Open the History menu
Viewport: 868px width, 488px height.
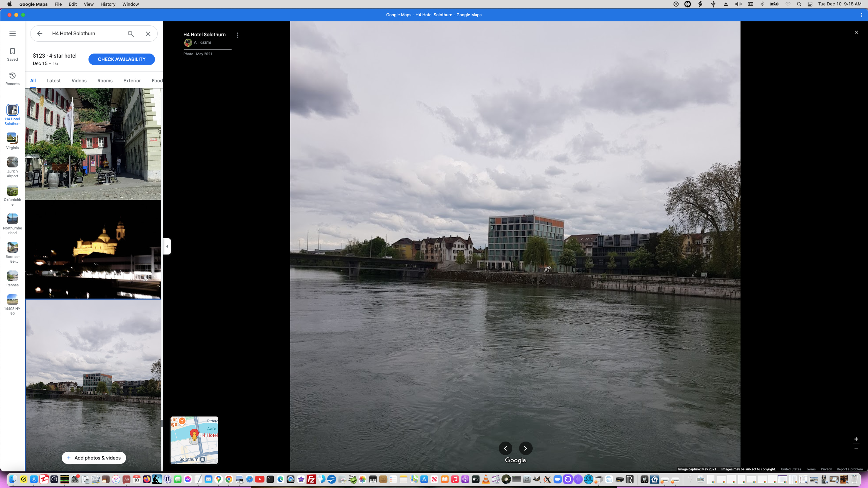point(108,4)
